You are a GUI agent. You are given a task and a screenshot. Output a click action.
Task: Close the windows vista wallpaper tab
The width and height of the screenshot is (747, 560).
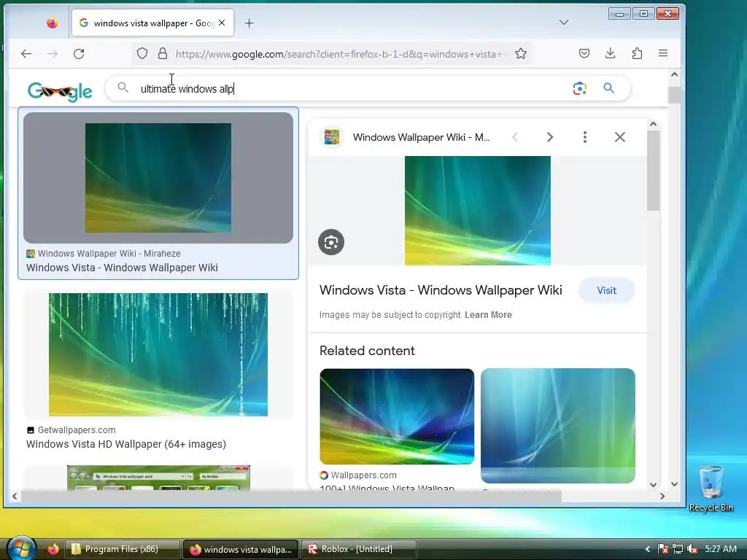click(x=222, y=23)
